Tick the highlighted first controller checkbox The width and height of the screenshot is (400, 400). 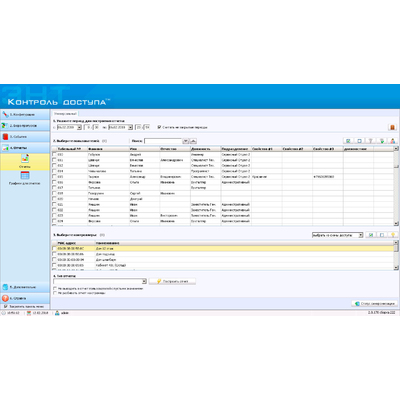[54, 249]
